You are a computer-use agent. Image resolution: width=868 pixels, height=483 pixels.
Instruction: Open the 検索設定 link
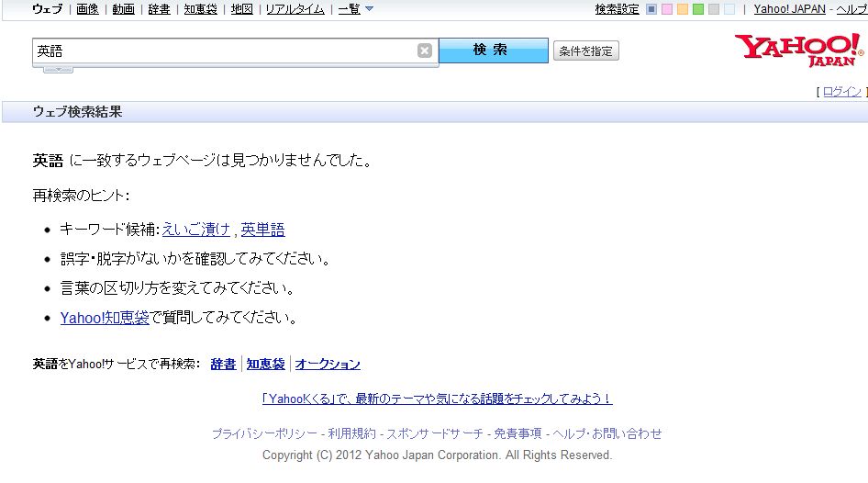tap(618, 9)
